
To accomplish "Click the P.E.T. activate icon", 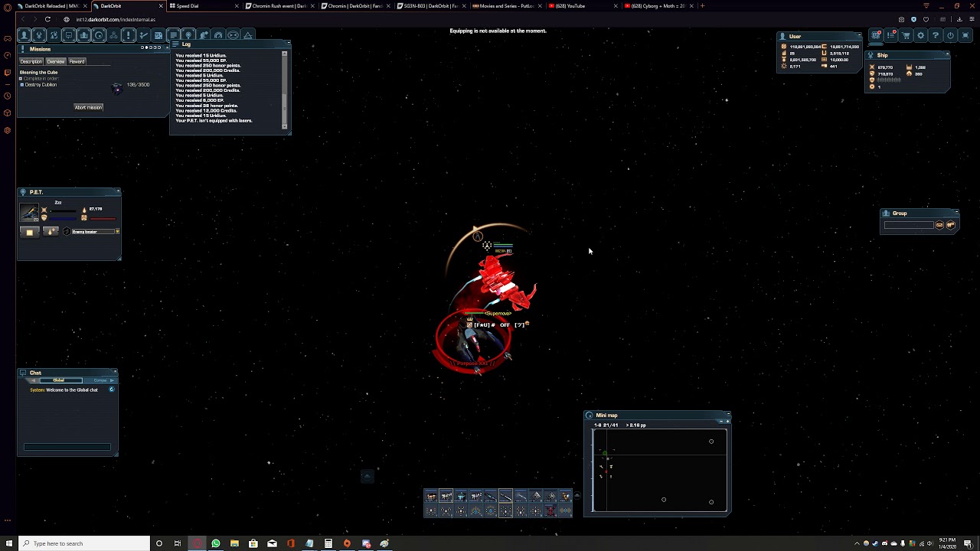I will pyautogui.click(x=30, y=233).
